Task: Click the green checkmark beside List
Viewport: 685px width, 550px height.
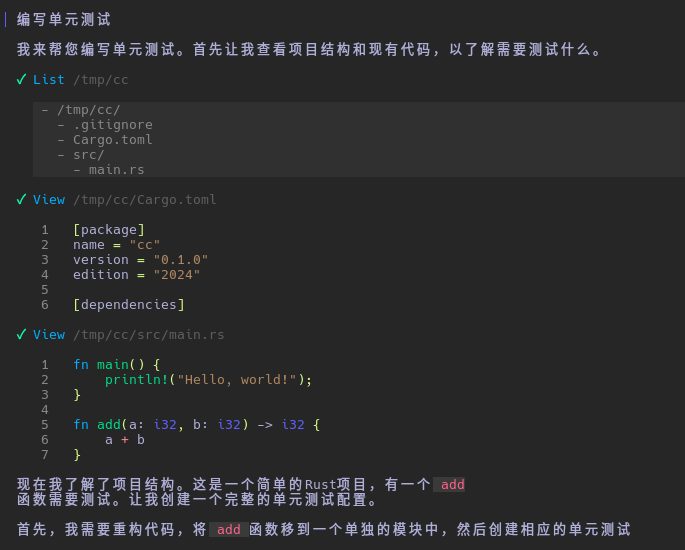Action: click(x=22, y=79)
